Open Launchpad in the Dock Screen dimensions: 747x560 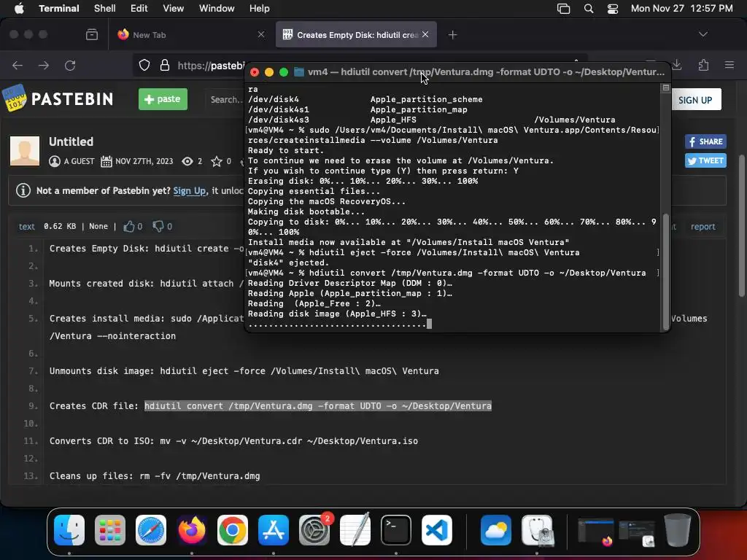click(x=110, y=530)
